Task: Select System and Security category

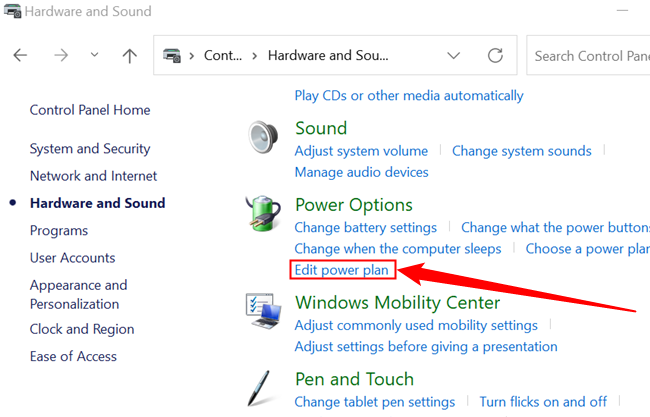Action: (90, 149)
